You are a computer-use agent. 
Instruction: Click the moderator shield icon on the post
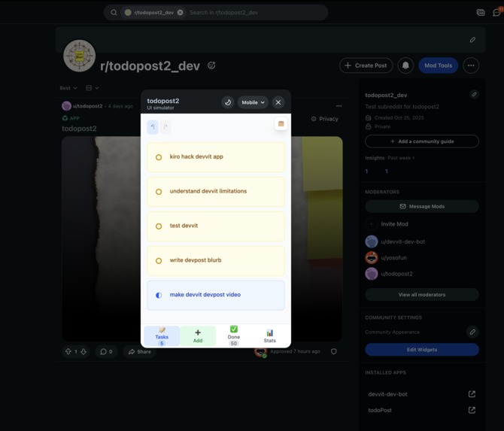tap(334, 351)
